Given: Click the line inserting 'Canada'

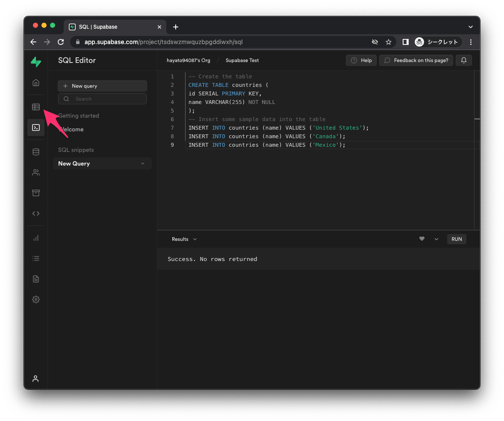Looking at the screenshot, I should (x=267, y=136).
